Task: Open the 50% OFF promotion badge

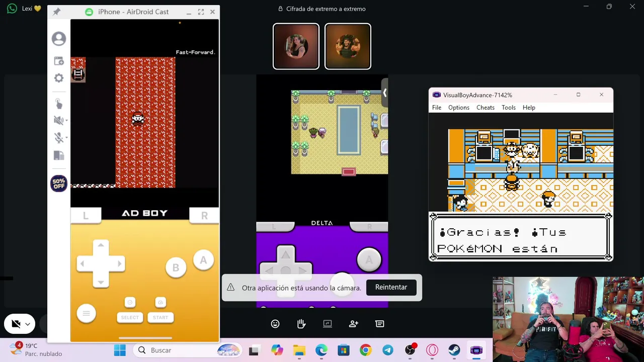Action: click(x=59, y=184)
